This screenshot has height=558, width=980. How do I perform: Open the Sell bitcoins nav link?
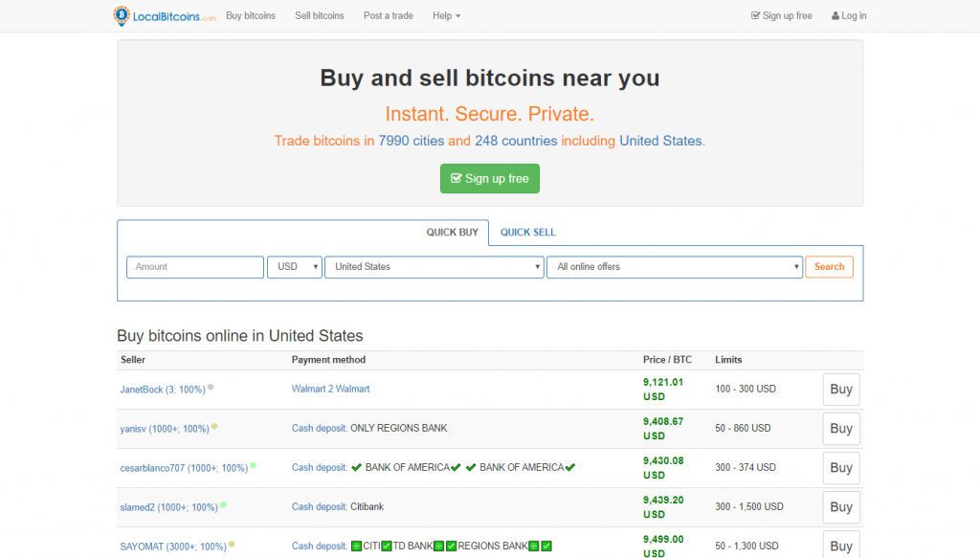(x=320, y=16)
